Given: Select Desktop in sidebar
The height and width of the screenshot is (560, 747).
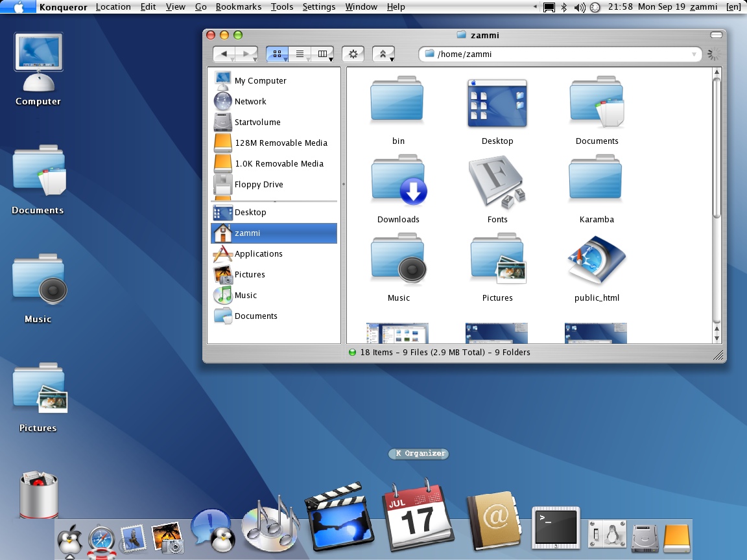Looking at the screenshot, I should coord(274,213).
